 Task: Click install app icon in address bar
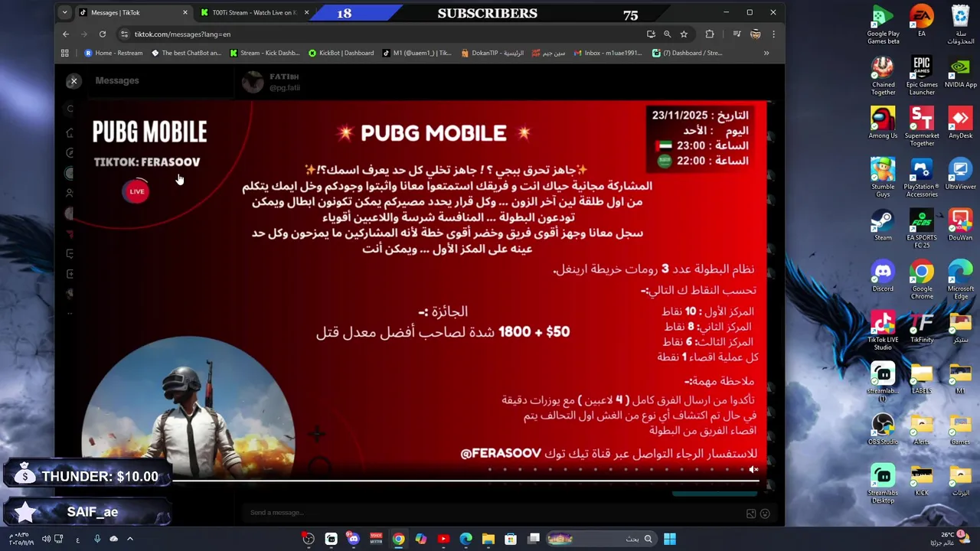point(651,34)
